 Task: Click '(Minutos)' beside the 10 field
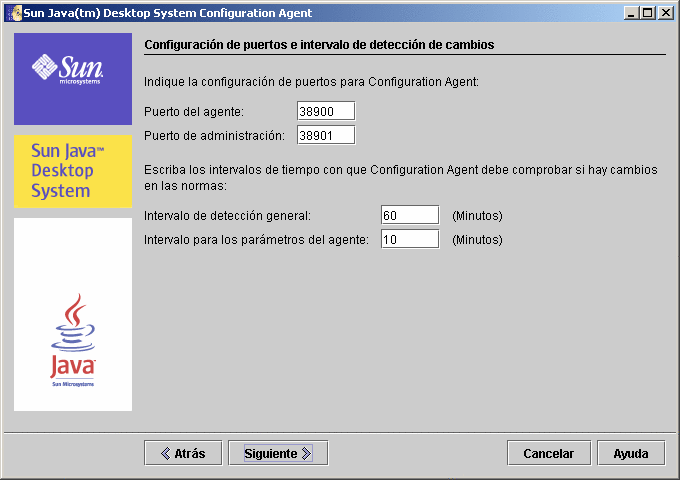[x=477, y=240]
